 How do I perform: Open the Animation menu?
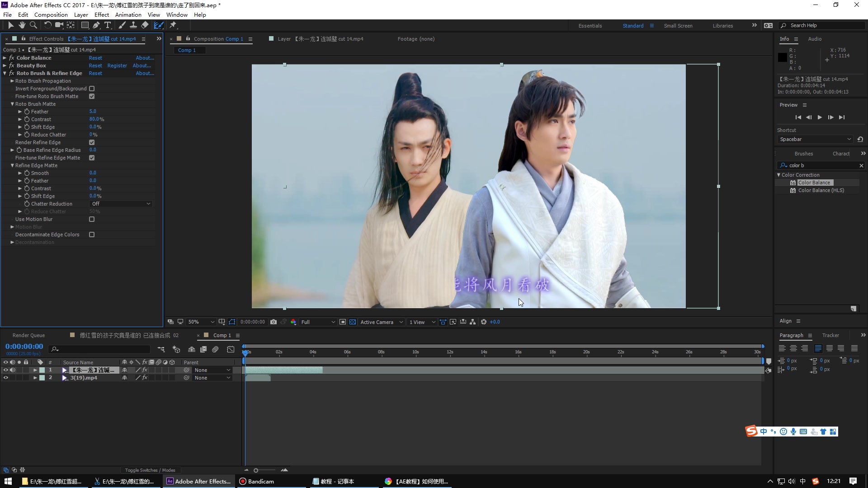pos(128,14)
